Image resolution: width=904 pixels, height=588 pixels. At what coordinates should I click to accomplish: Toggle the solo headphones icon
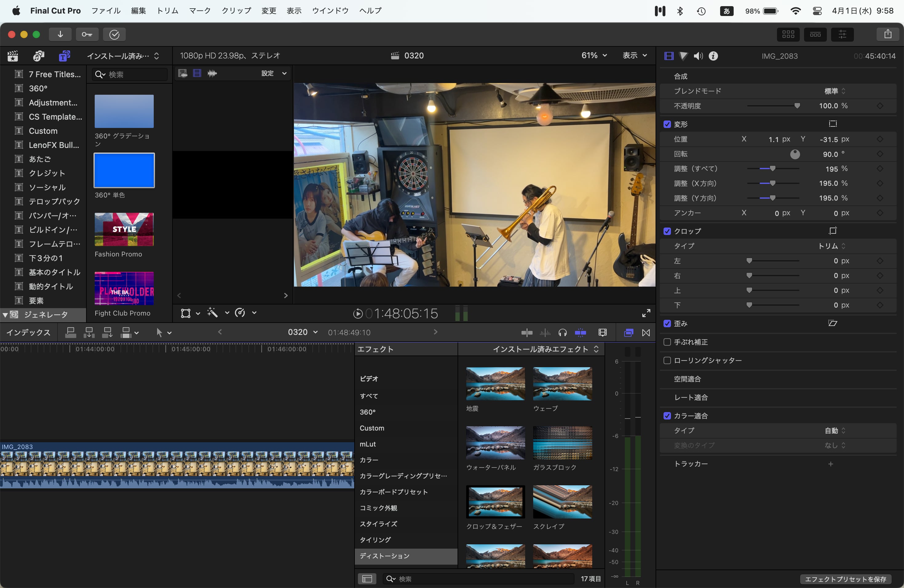[562, 333]
